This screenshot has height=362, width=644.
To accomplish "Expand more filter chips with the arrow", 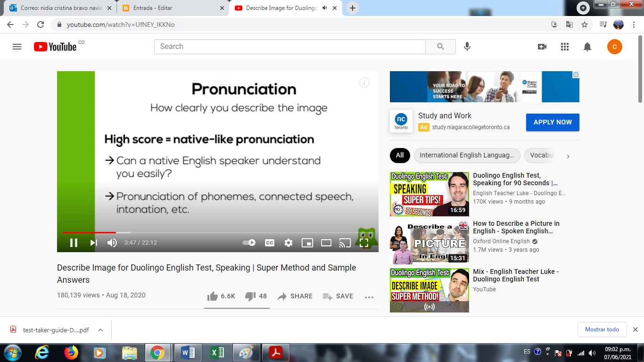I will pyautogui.click(x=568, y=156).
